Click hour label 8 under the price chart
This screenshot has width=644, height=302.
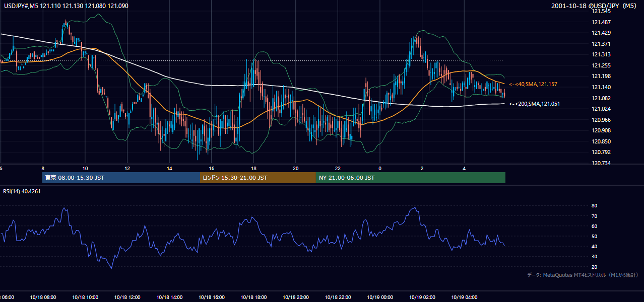pyautogui.click(x=43, y=168)
